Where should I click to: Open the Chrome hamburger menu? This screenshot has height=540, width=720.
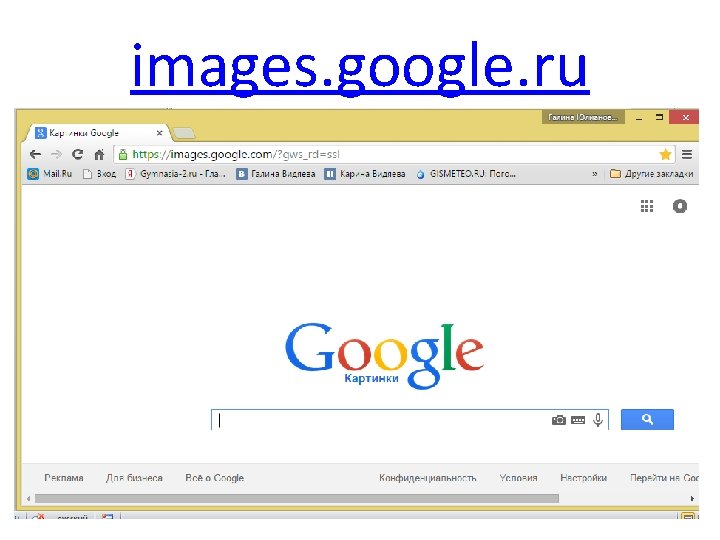pos(687,154)
